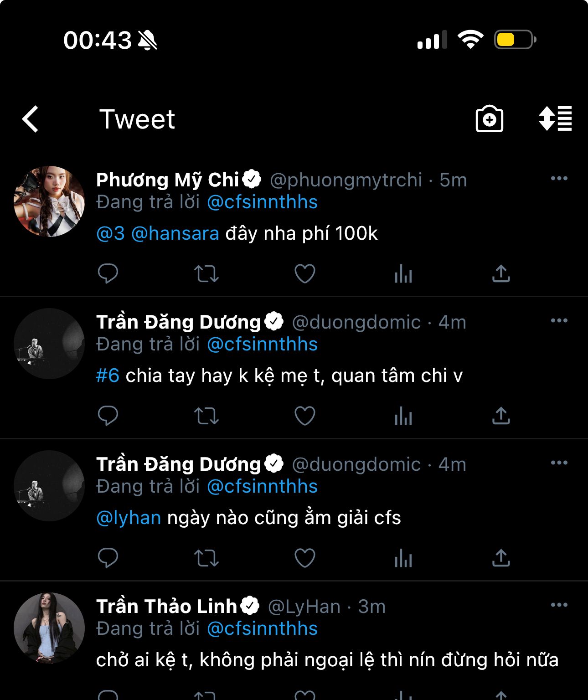The width and height of the screenshot is (588, 700).
Task: Retweet the "chia tay hay k" tweet
Action: pos(206,416)
